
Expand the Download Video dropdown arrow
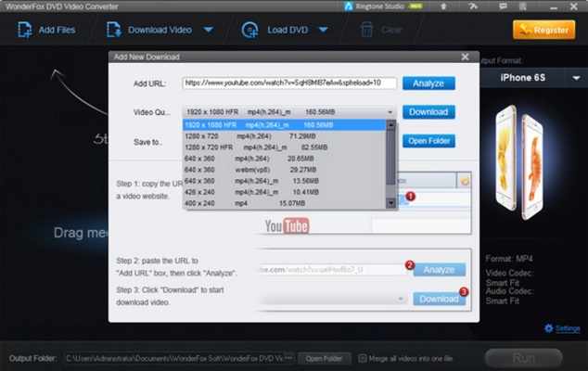pos(208,30)
